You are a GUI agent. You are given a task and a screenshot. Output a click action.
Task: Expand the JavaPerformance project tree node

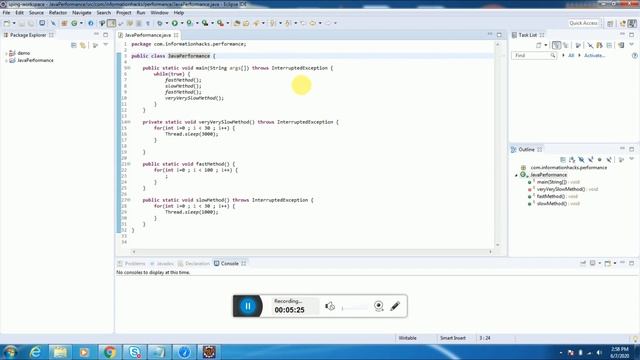pyautogui.click(x=6, y=60)
